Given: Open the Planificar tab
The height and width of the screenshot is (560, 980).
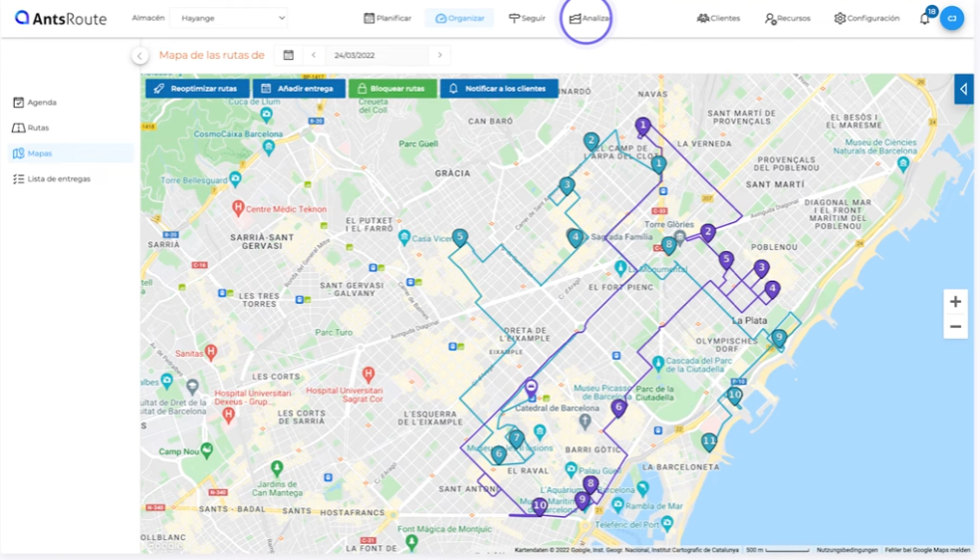Looking at the screenshot, I should coord(387,18).
